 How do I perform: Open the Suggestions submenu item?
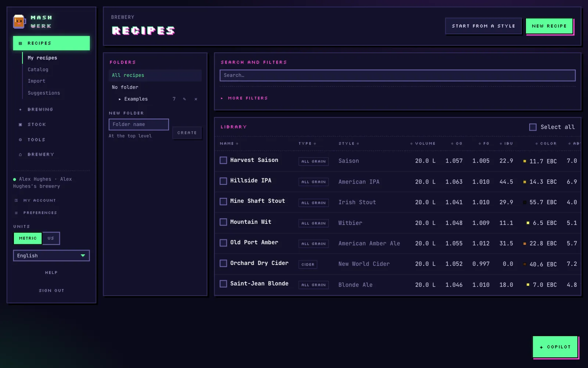[44, 93]
